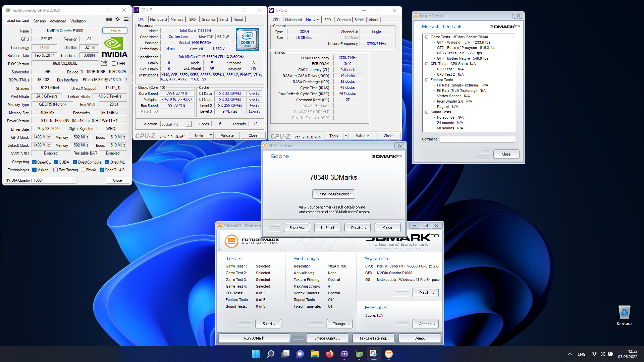
Task: Click Save As... in 3DMark Score
Action: [298, 228]
